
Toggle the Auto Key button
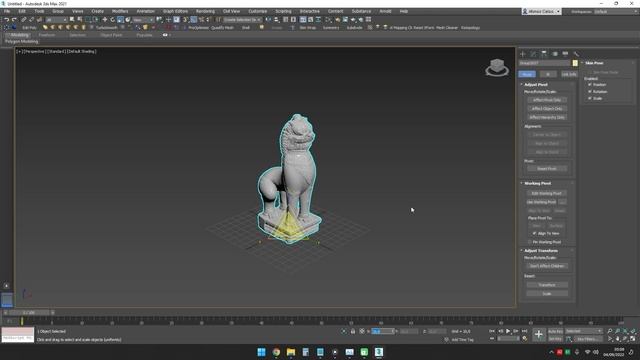pyautogui.click(x=556, y=331)
